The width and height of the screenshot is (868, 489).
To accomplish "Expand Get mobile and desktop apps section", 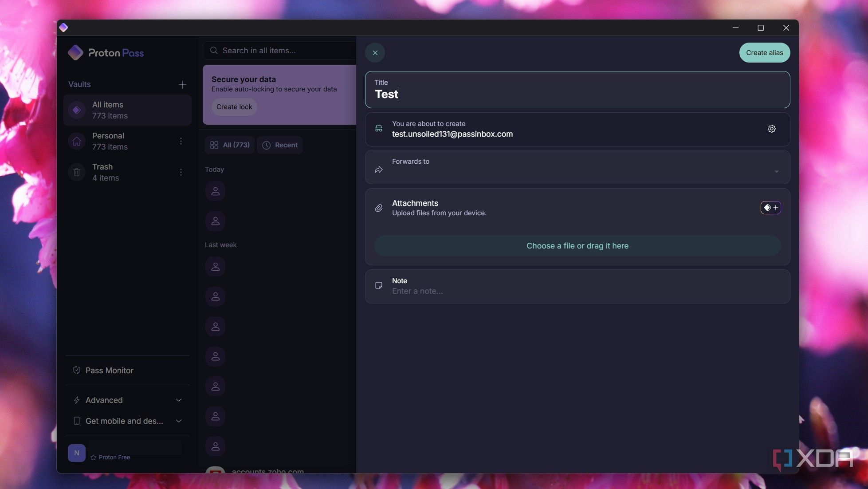I will click(x=127, y=421).
